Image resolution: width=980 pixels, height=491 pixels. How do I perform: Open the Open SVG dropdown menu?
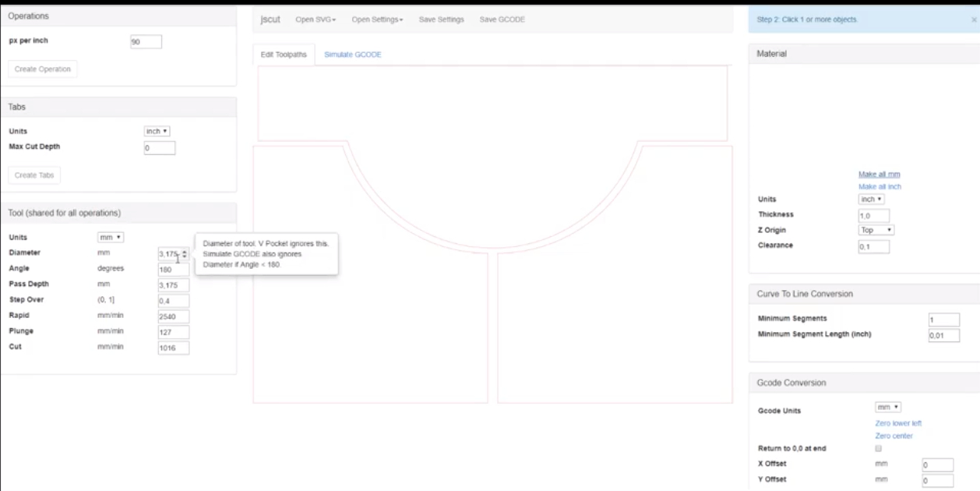coord(316,19)
